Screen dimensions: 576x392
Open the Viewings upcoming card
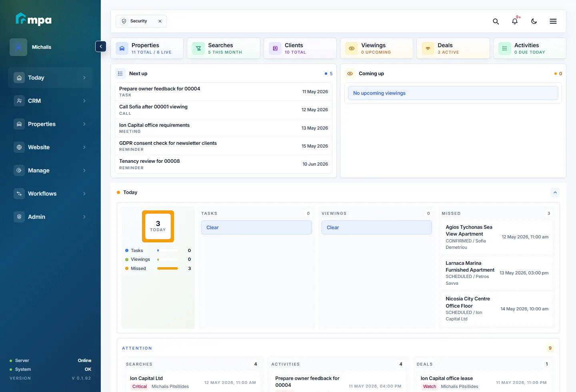coord(377,48)
